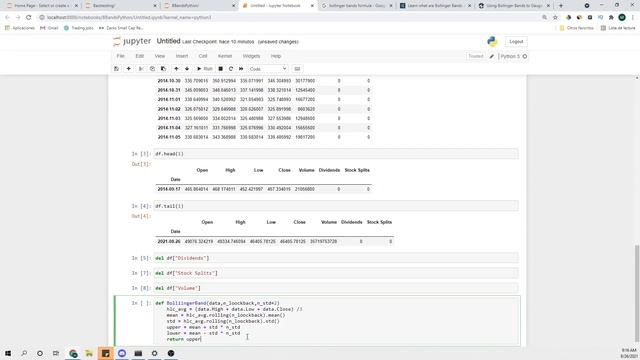
Task: Click the 2014-09-17 row date in Out[3]
Action: (169, 189)
